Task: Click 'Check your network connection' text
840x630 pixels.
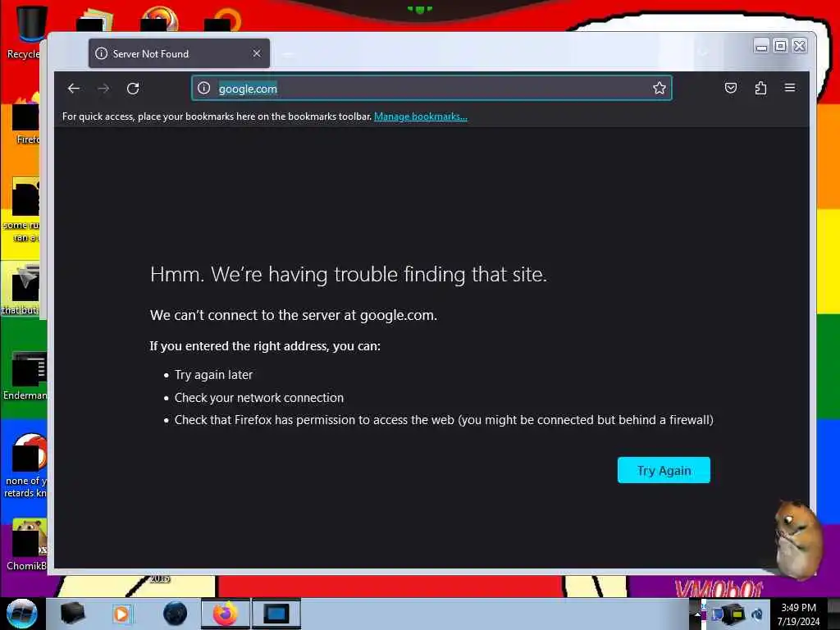Action: [258, 398]
